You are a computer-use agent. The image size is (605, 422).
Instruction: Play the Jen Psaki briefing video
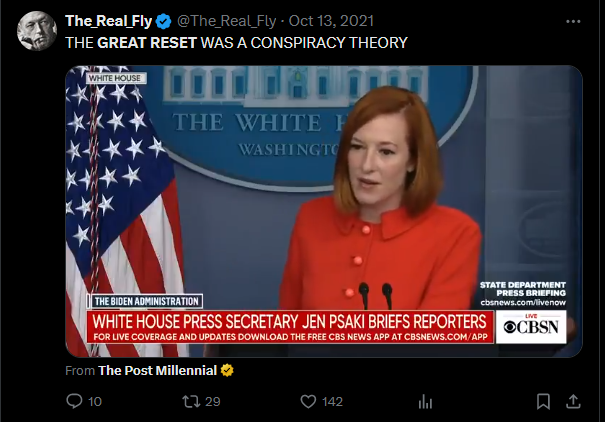(324, 211)
